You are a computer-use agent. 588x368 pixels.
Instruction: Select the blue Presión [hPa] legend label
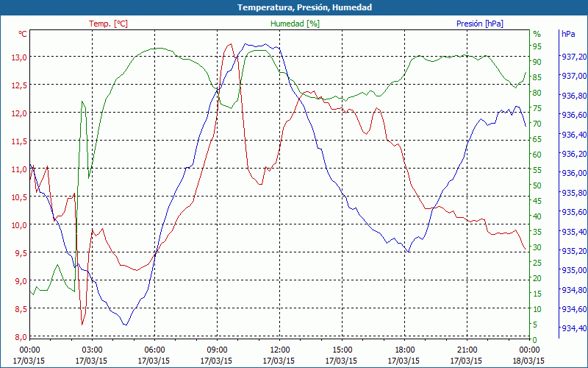(x=480, y=24)
